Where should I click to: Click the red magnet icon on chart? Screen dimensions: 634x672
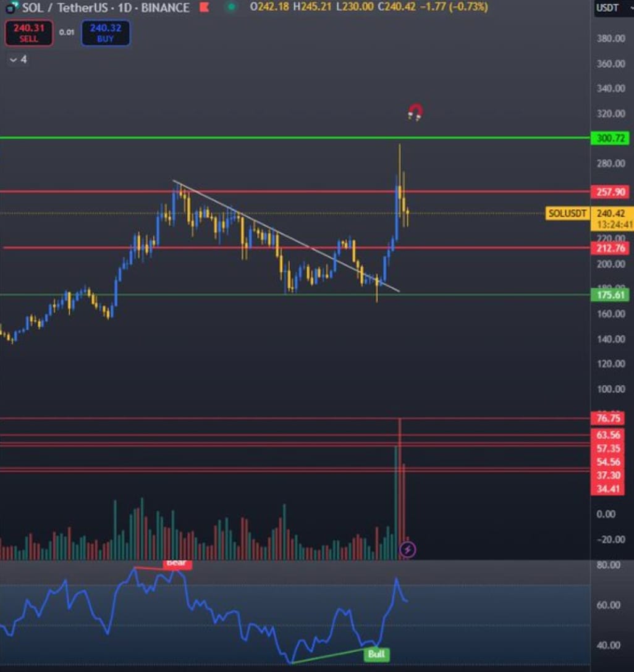[x=415, y=112]
